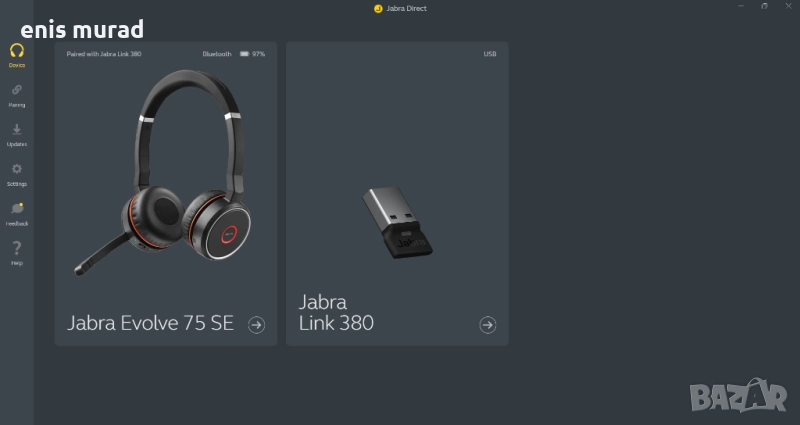The width and height of the screenshot is (800, 425).
Task: Click the Jabra Direct logo in title bar
Action: click(378, 9)
